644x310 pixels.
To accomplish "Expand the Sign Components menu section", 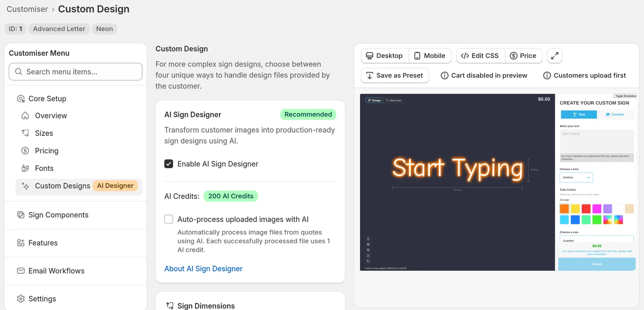I will click(x=75, y=215).
